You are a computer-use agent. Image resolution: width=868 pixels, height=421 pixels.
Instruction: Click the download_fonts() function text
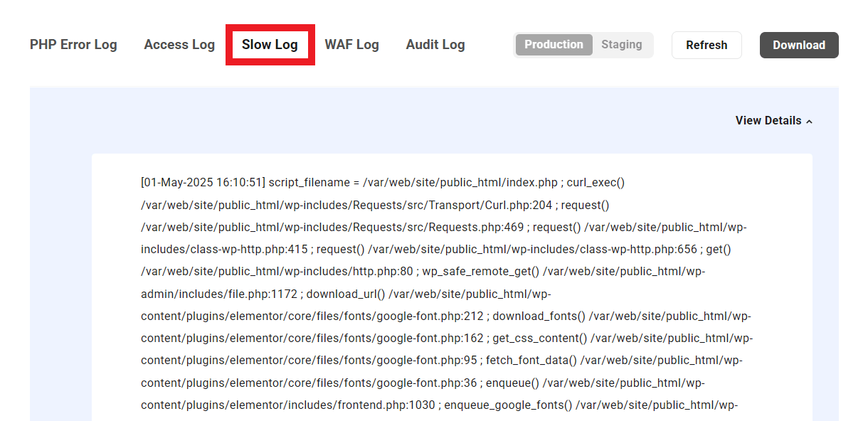click(539, 316)
